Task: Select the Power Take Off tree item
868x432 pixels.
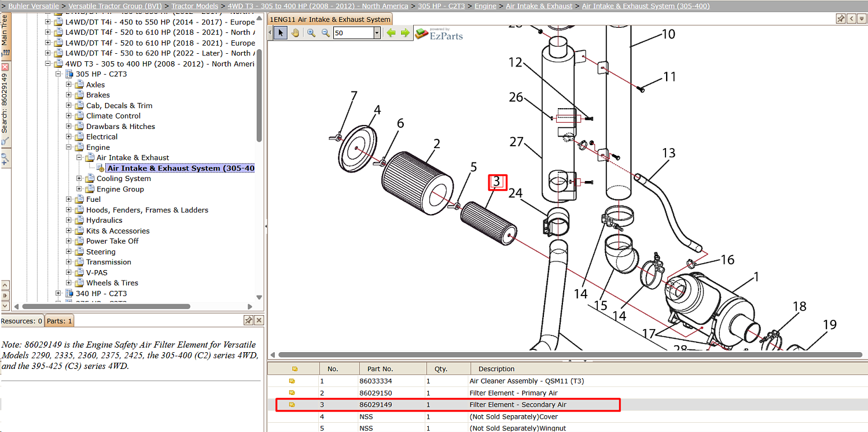Action: pos(112,241)
